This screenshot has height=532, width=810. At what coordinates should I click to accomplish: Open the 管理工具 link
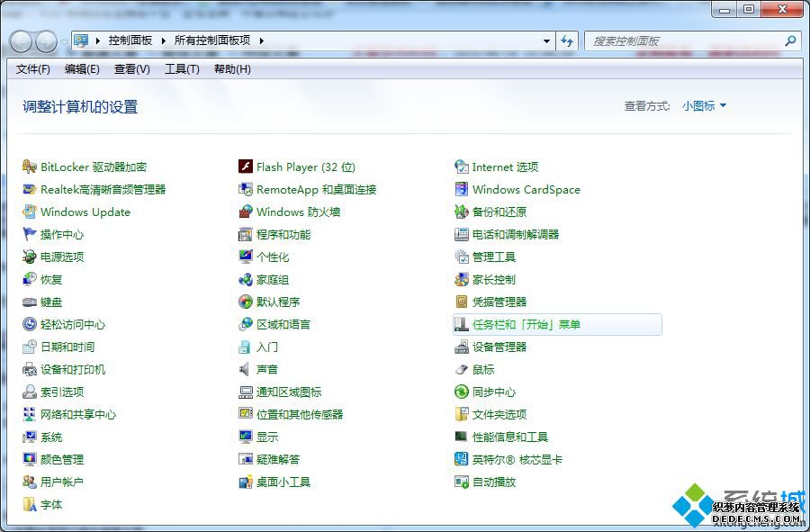[494, 257]
